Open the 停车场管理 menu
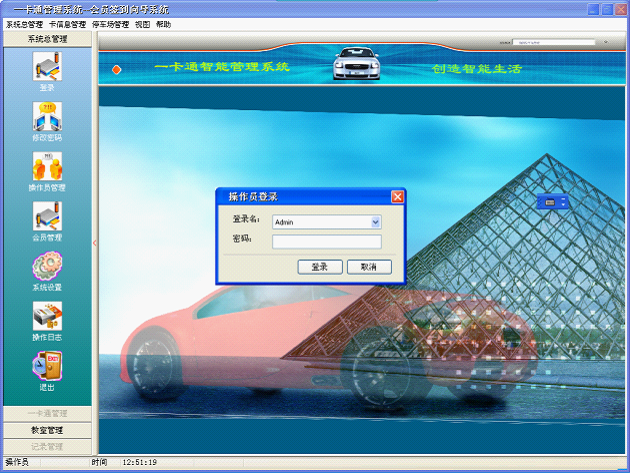The width and height of the screenshot is (630, 473). point(110,23)
